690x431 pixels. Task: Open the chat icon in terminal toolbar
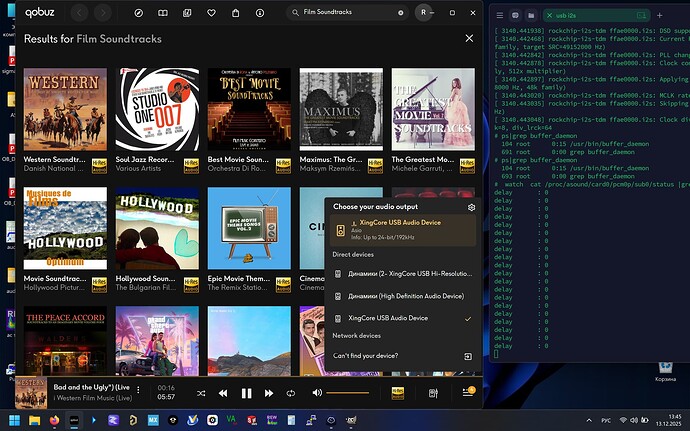tap(515, 15)
